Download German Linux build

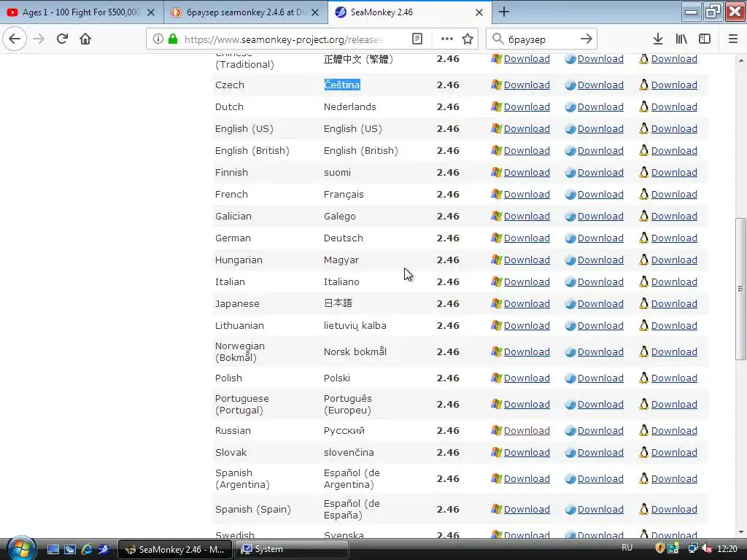pos(674,238)
